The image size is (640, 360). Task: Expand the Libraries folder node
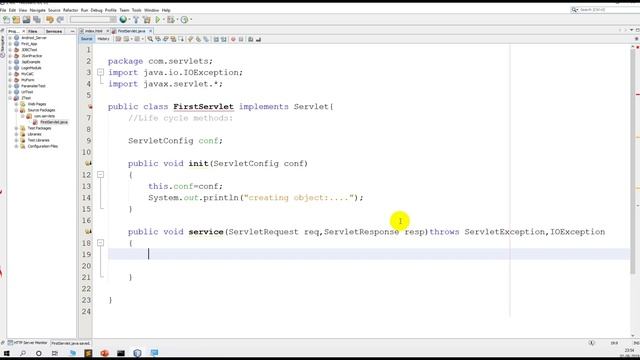[x=16, y=134]
